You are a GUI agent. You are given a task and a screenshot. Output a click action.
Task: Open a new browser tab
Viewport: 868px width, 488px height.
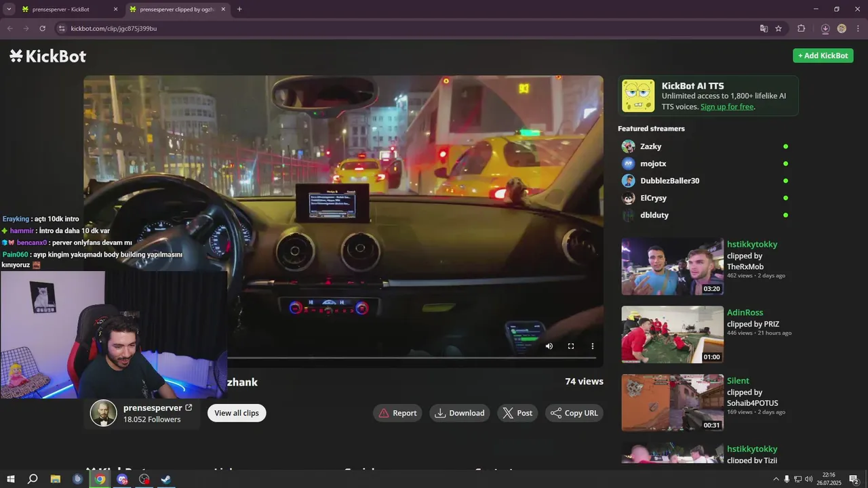tap(239, 9)
